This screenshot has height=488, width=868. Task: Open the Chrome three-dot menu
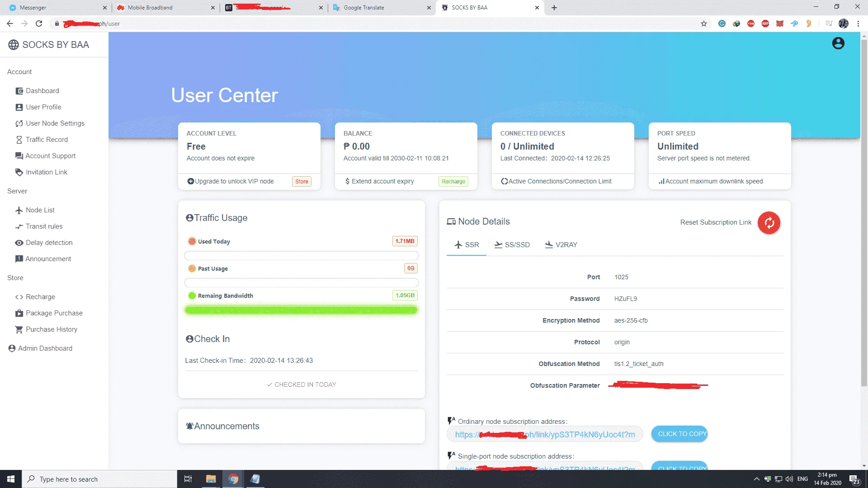coord(858,23)
